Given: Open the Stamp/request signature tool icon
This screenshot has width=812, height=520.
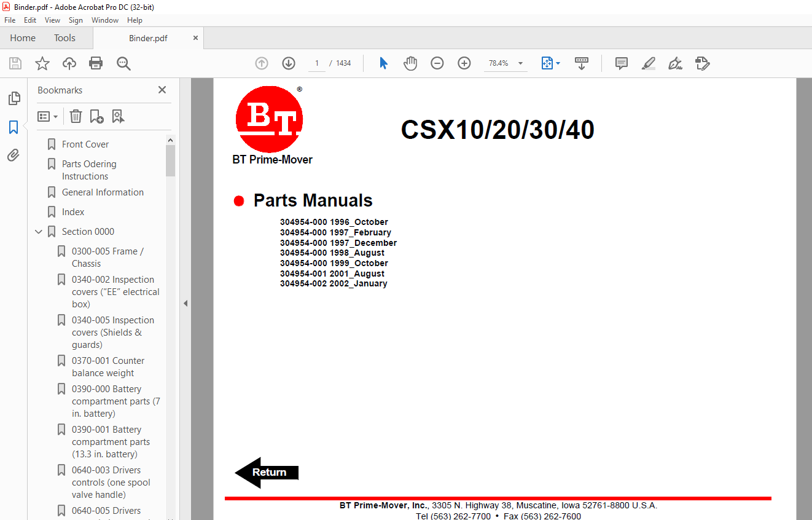Looking at the screenshot, I should (x=703, y=63).
